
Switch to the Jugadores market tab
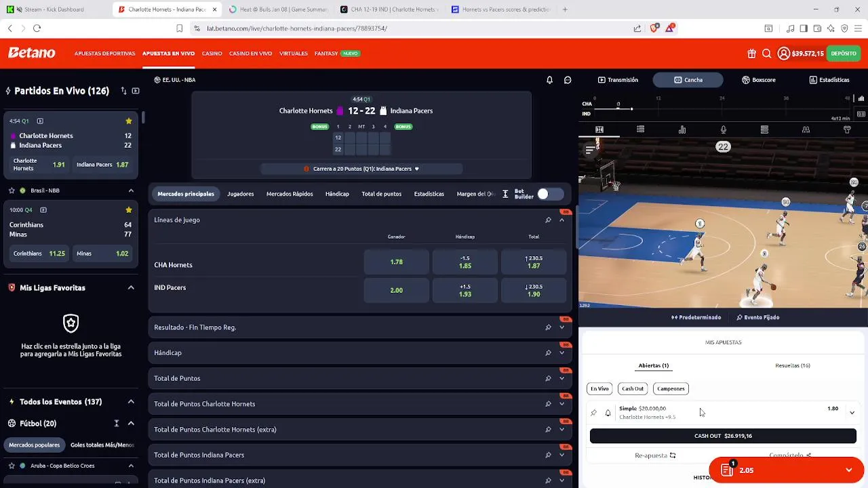[241, 194]
